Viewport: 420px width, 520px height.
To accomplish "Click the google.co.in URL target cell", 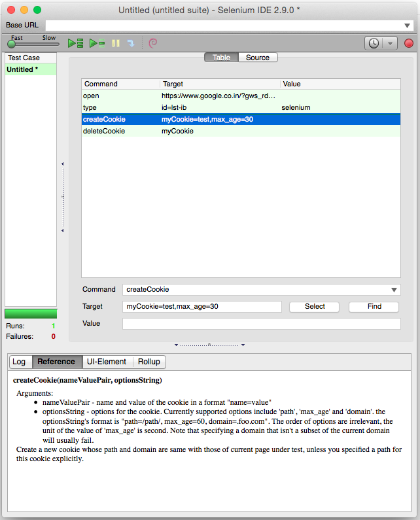I will pyautogui.click(x=219, y=95).
